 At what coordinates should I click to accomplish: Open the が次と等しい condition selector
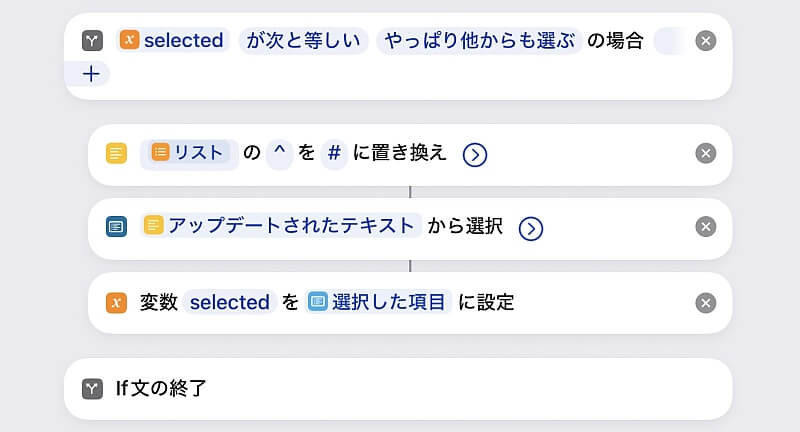[304, 40]
